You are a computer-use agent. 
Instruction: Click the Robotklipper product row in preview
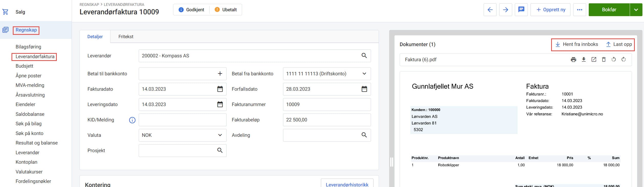[515, 165]
